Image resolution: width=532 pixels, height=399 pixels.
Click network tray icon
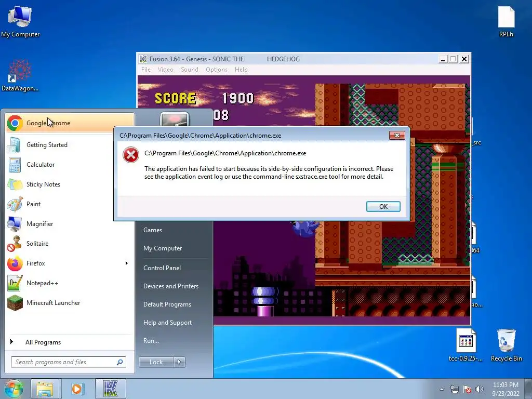[454, 390]
